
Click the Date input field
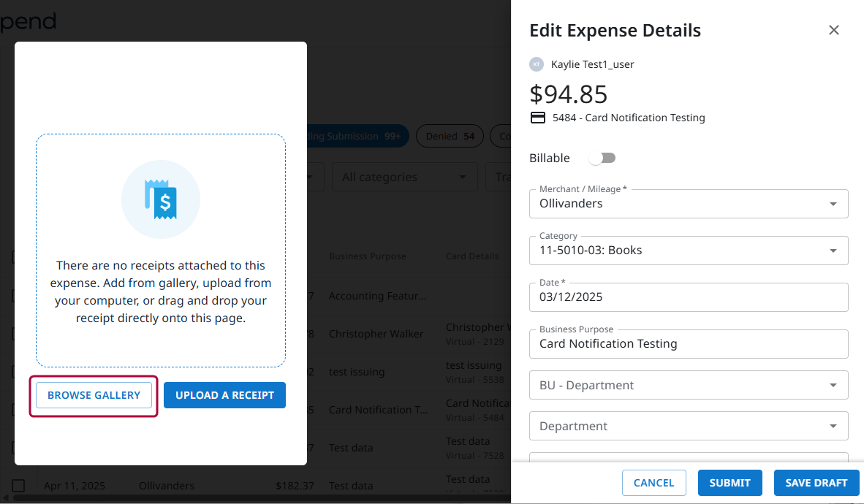(688, 297)
